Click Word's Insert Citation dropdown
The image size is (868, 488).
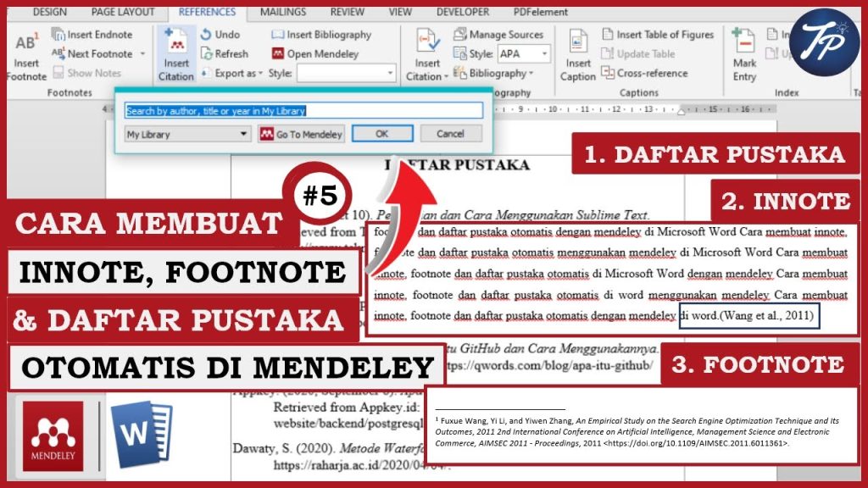[x=427, y=55]
